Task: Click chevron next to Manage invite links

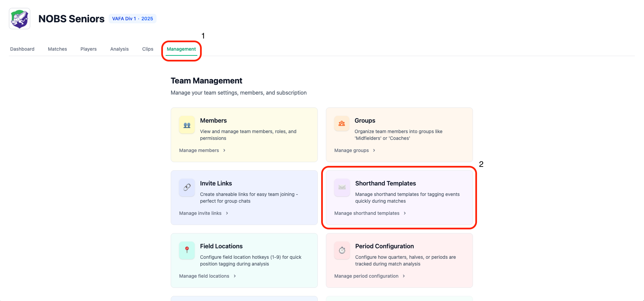Action: tap(227, 213)
